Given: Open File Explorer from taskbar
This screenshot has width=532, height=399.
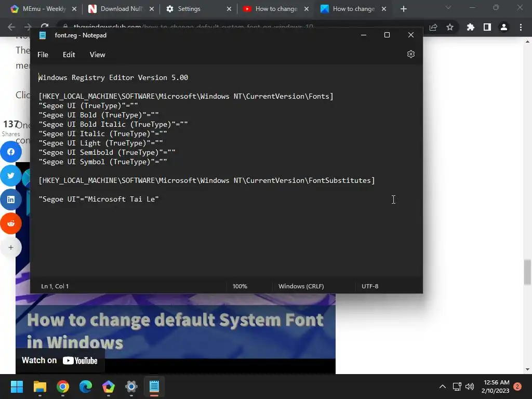Looking at the screenshot, I should 39,387.
